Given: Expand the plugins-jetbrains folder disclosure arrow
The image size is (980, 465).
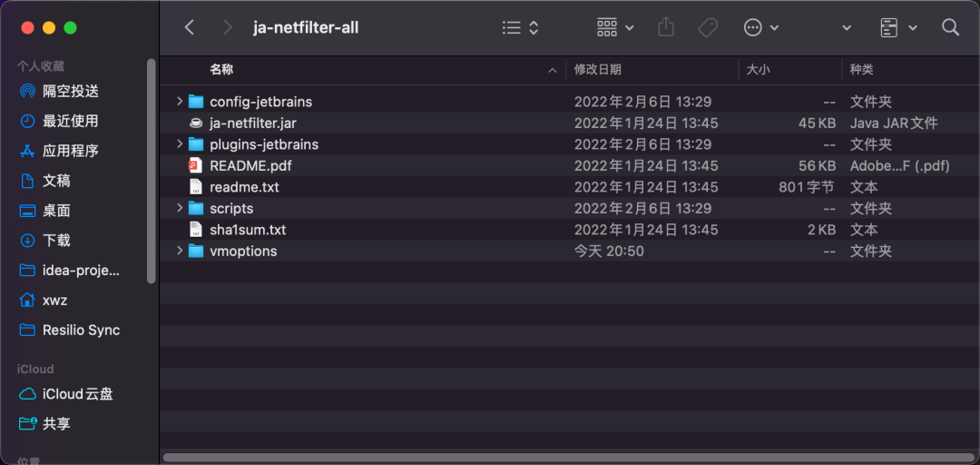Looking at the screenshot, I should (180, 144).
